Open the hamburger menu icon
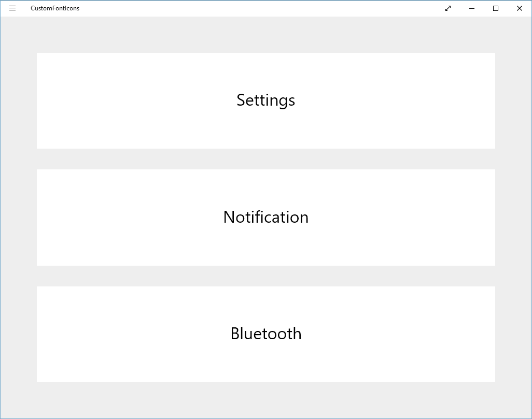This screenshot has height=419, width=532. pos(12,8)
